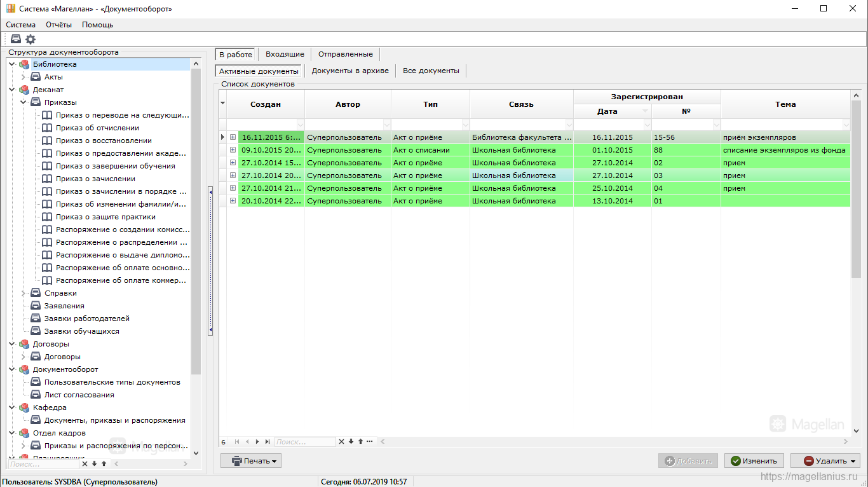Image resolution: width=868 pixels, height=487 pixels.
Task: Collapse the Документооборот tree node
Action: [x=12, y=369]
